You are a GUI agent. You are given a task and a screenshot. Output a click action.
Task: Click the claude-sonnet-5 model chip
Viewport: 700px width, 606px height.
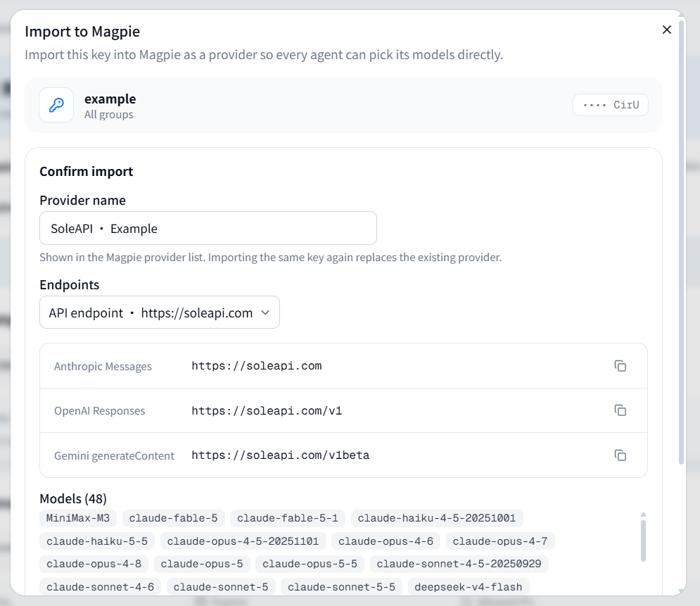(221, 587)
